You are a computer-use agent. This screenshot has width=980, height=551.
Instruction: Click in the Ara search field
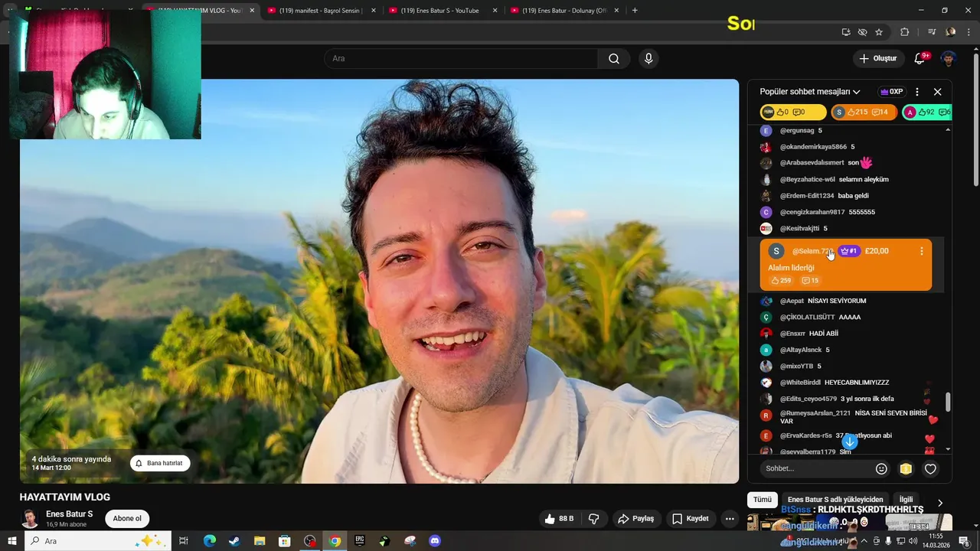[x=461, y=59]
